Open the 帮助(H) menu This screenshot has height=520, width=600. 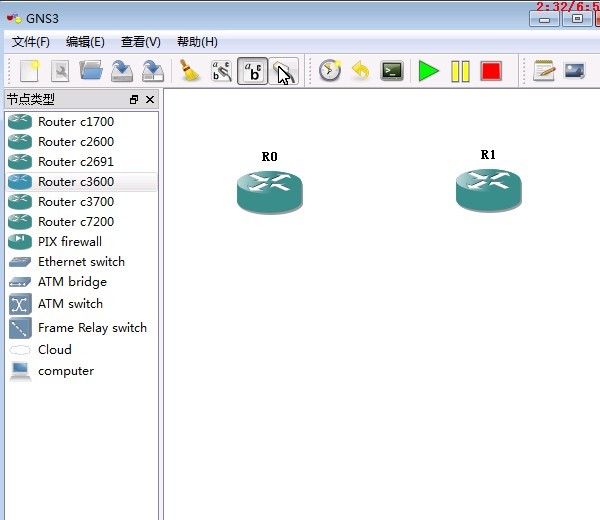(197, 42)
